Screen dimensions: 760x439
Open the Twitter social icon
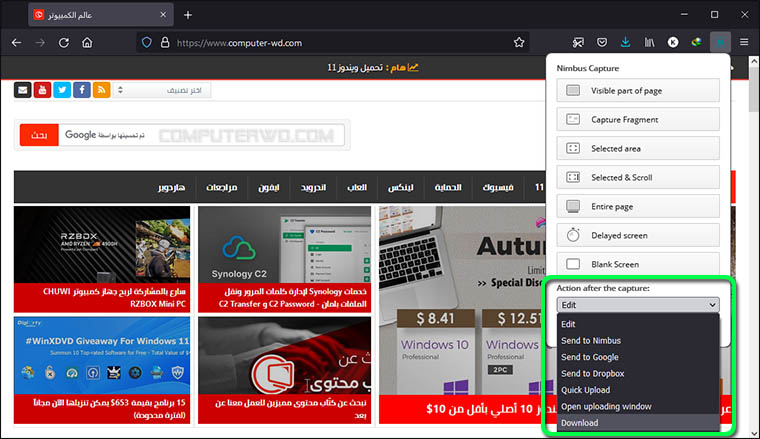[x=62, y=90]
